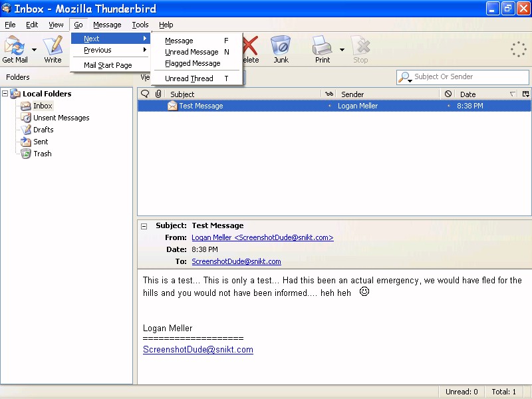
Task: Open the Tools menu
Action: 140,25
